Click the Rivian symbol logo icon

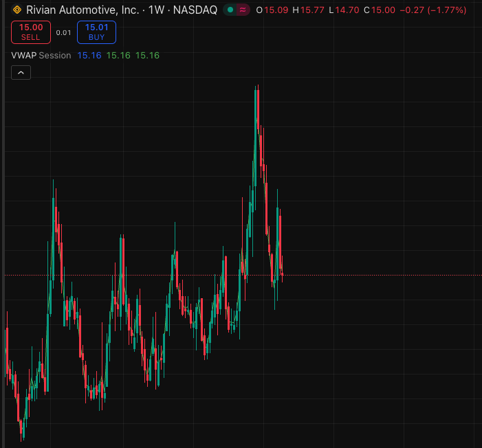pyautogui.click(x=17, y=10)
